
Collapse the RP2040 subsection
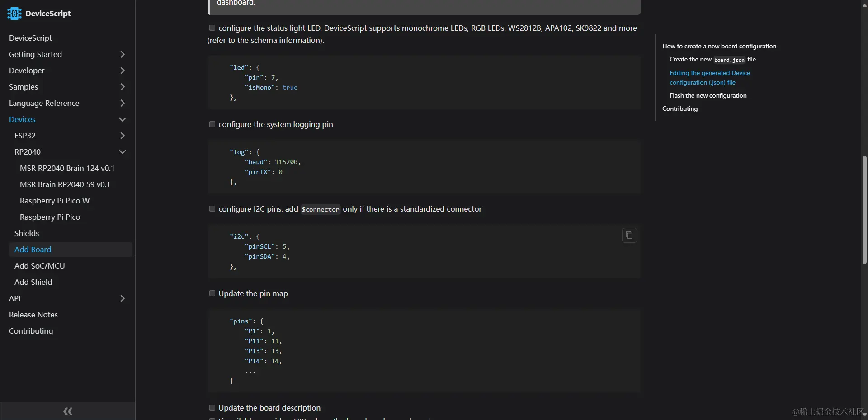point(122,152)
